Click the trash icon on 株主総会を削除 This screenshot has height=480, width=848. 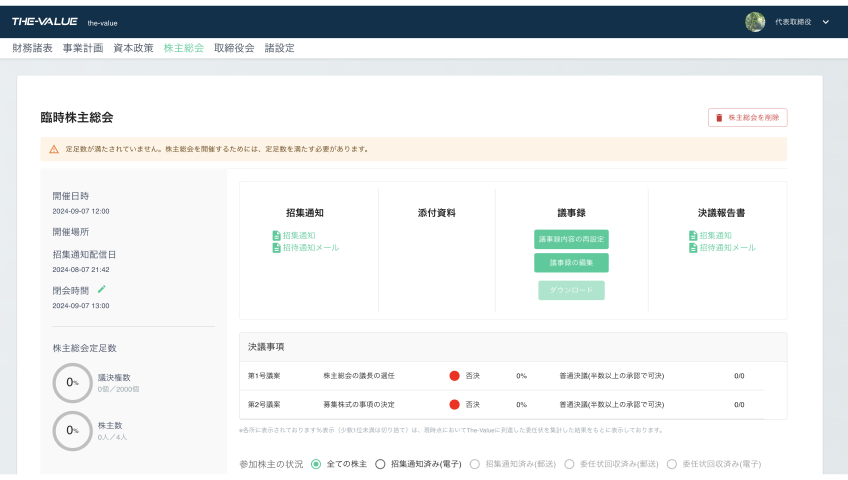point(719,118)
